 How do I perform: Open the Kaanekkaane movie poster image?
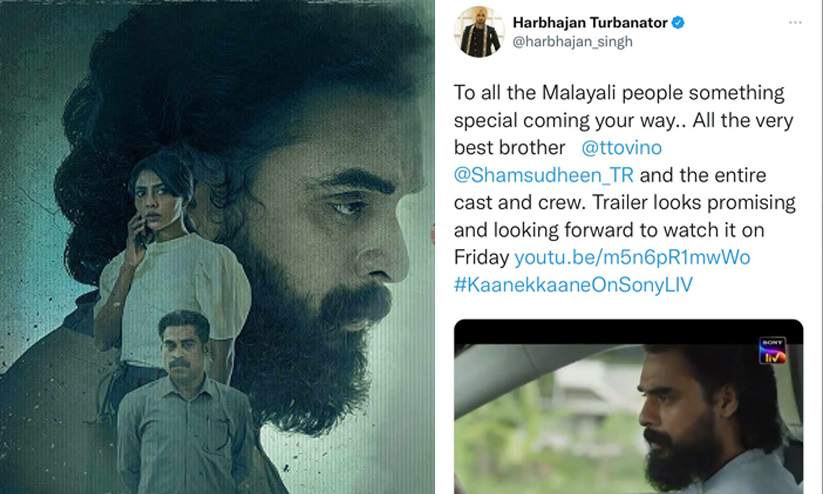point(217,247)
